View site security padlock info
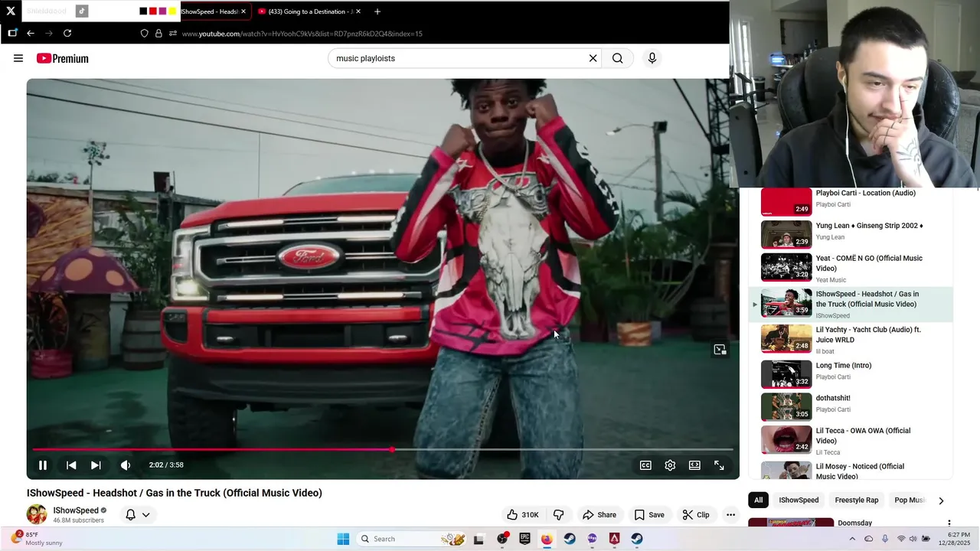The image size is (980, 551). click(x=158, y=33)
